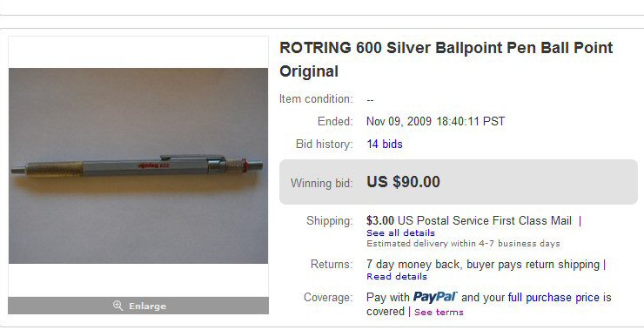
Task: Click the Enlarge label under the photo
Action: (x=147, y=306)
